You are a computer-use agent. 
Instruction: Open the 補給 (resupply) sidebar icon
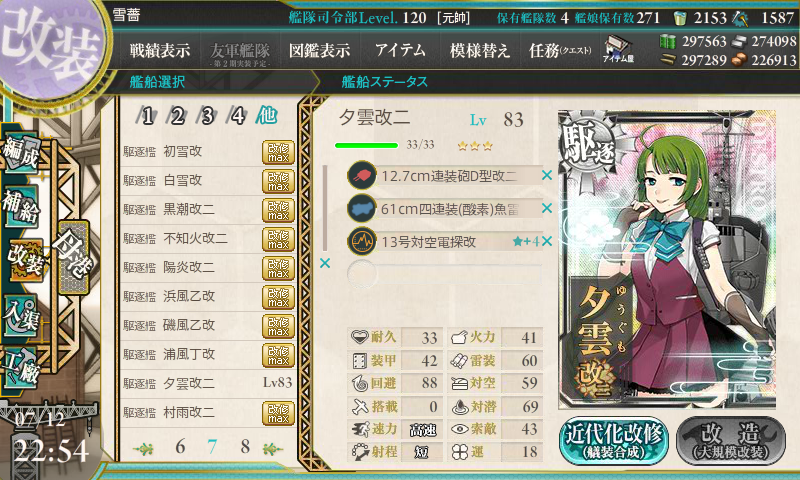(20, 206)
